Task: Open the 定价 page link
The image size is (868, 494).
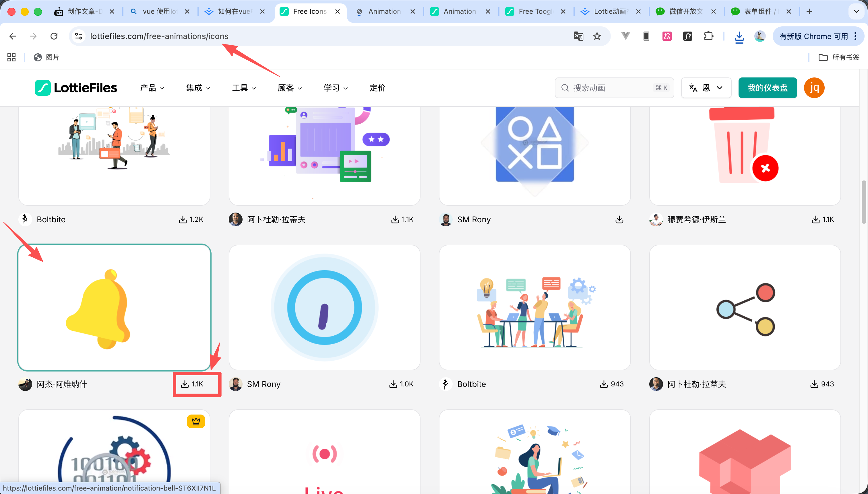Action: (x=377, y=87)
